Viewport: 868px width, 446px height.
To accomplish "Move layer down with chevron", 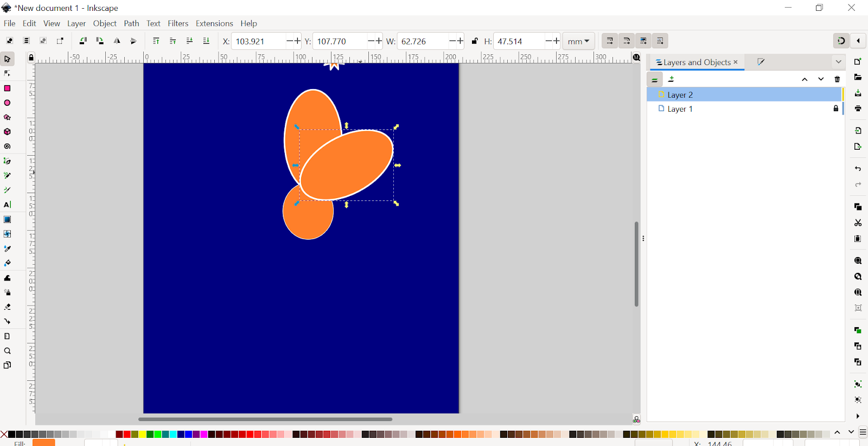I will 821,79.
